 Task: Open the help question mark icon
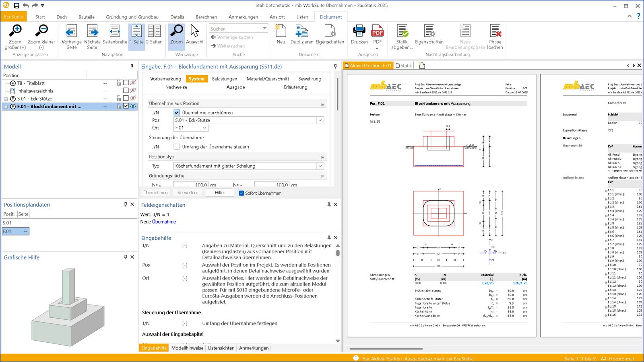point(638,16)
